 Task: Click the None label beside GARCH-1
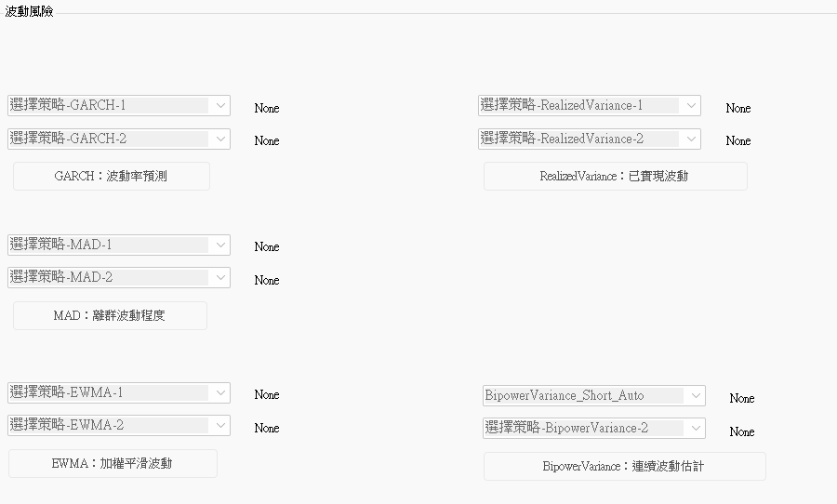[x=267, y=109]
